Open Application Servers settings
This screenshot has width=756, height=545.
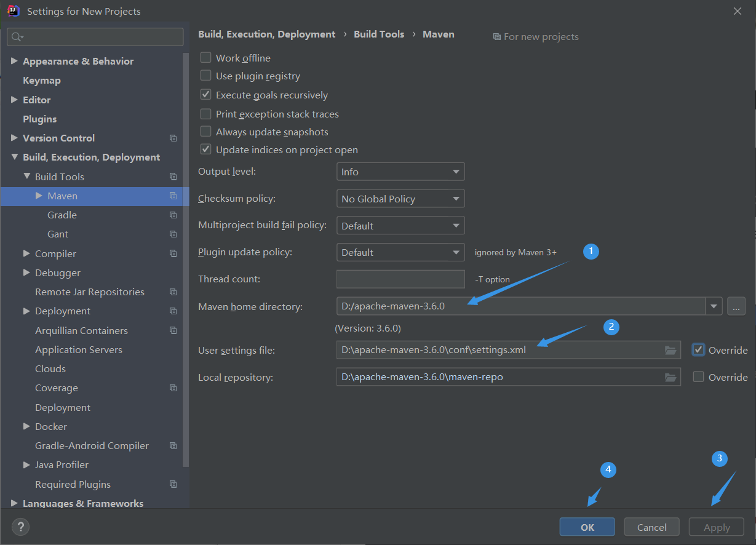point(79,350)
